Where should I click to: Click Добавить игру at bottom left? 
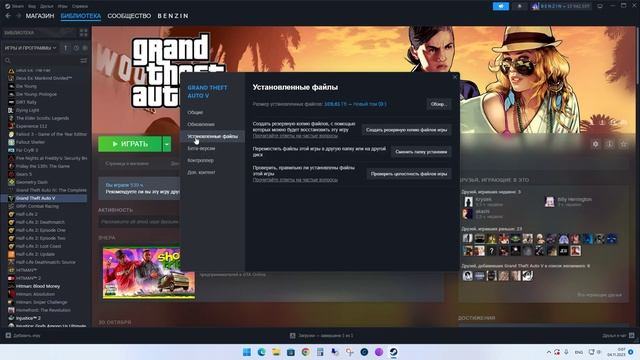point(23,336)
